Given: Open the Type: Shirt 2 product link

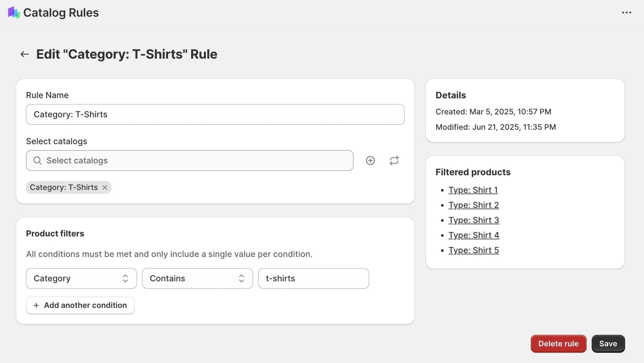Looking at the screenshot, I should (x=473, y=205).
